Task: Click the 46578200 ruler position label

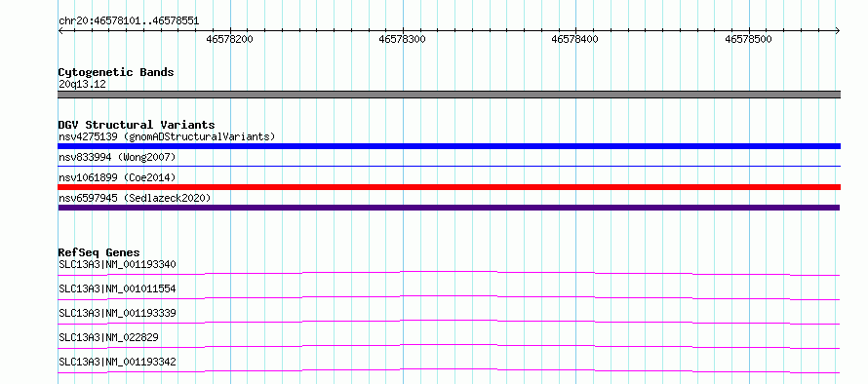Action: click(229, 39)
